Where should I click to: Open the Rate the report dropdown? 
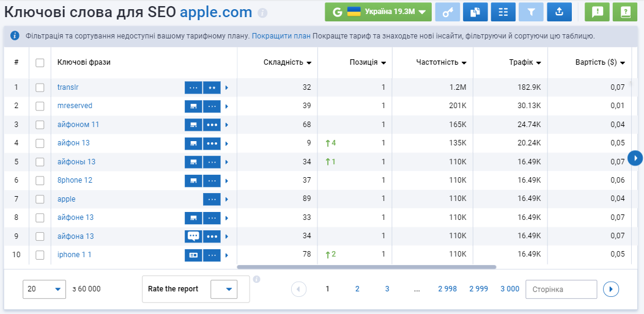tap(224, 289)
